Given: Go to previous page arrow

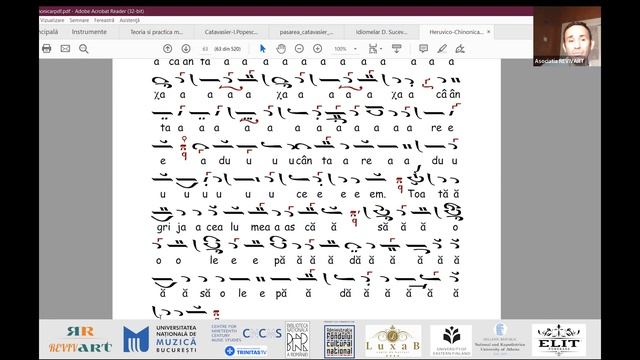Looking at the screenshot, I should click(167, 49).
